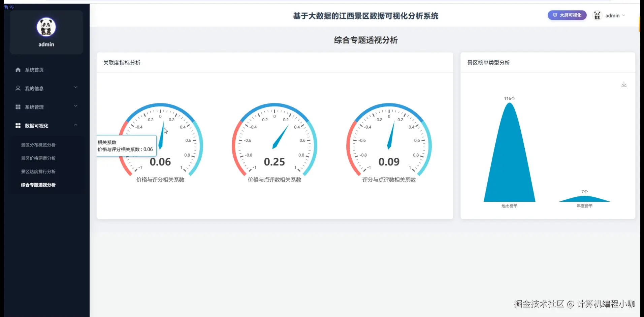Click the 7个 data label
Viewport: 644px width, 317px height.
click(584, 191)
